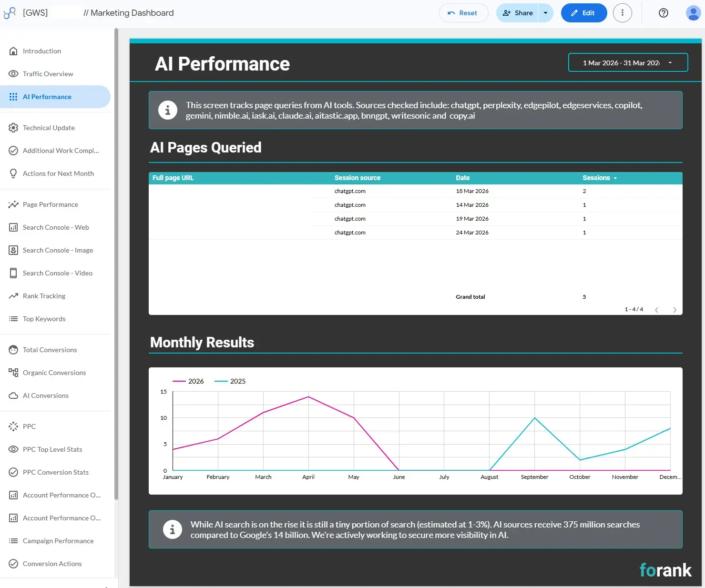This screenshot has height=588, width=705.
Task: Click the Search Console - Video icon
Action: (x=13, y=273)
